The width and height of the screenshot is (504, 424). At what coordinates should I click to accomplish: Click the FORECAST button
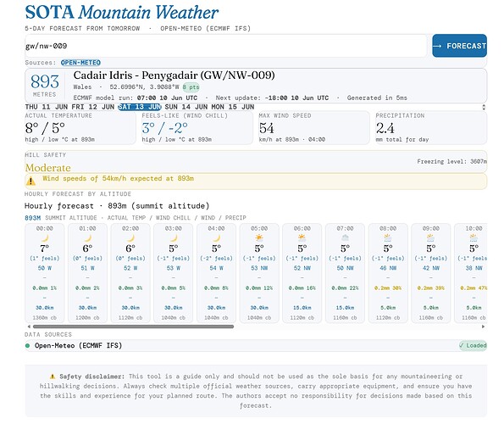pos(459,46)
